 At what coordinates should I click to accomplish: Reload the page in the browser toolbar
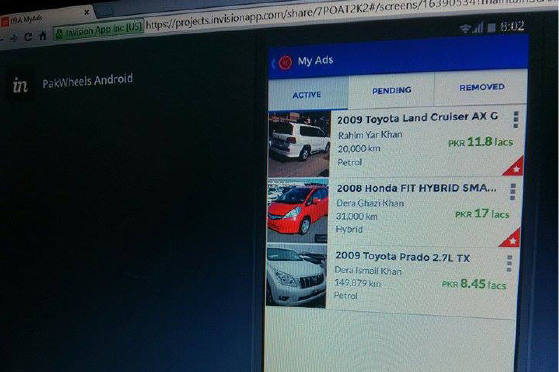point(28,37)
